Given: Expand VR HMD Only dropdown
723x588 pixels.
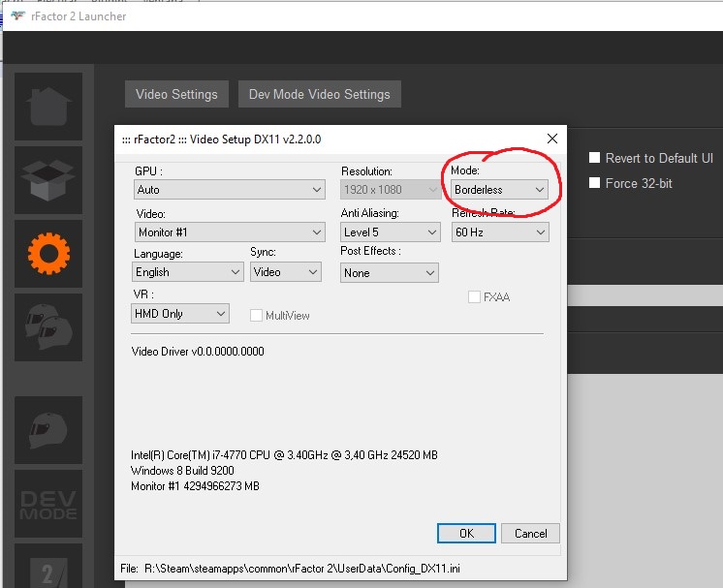Looking at the screenshot, I should coord(180,313).
